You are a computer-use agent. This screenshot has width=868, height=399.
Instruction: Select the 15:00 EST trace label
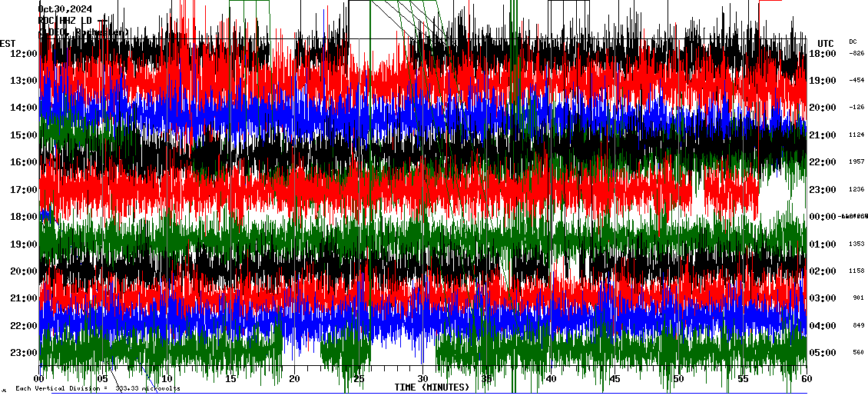(x=24, y=135)
